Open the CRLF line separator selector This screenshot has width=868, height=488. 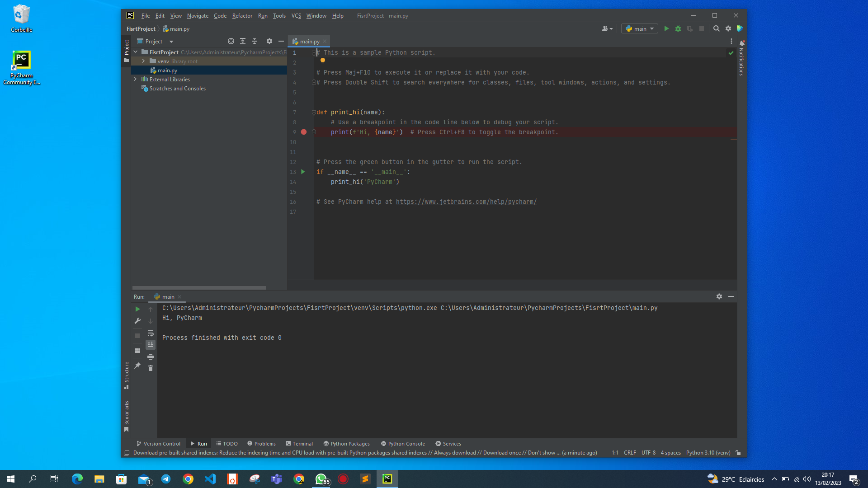point(630,453)
